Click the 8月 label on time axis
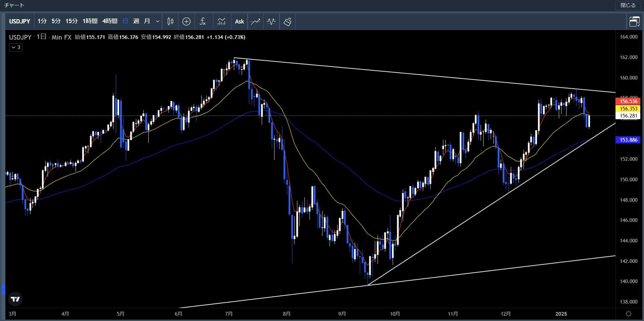 (x=286, y=314)
